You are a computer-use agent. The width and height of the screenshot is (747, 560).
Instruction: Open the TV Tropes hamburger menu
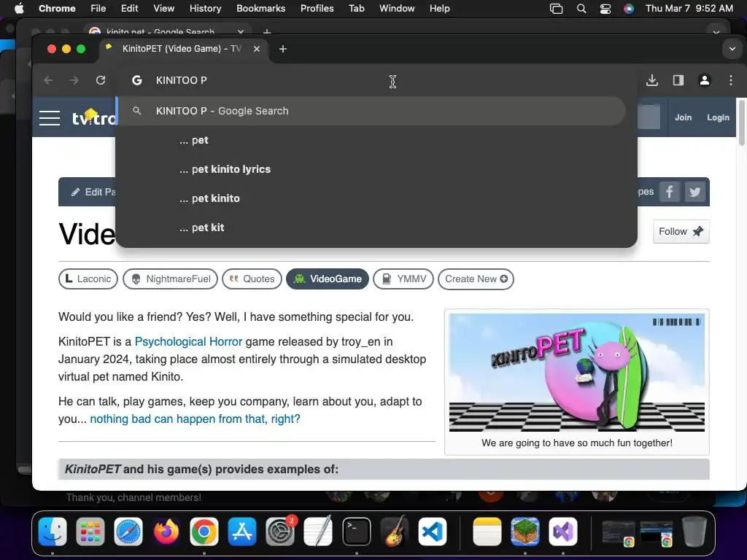tap(50, 118)
